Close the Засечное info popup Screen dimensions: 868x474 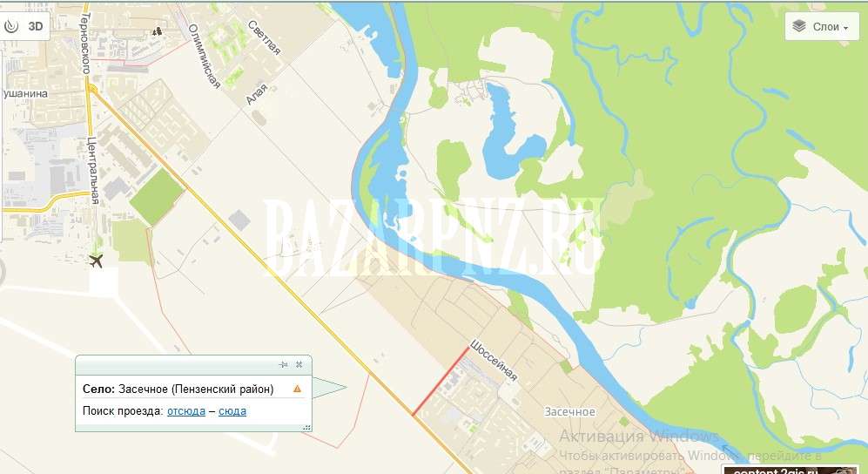(x=299, y=364)
